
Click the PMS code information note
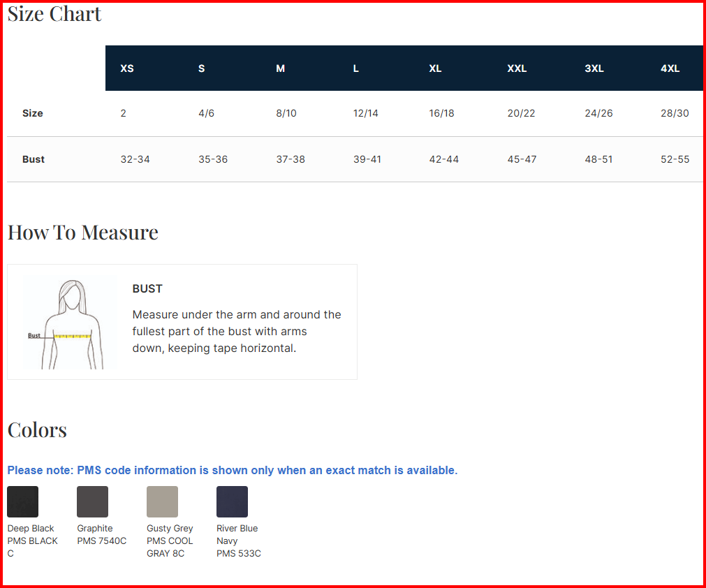(x=233, y=471)
